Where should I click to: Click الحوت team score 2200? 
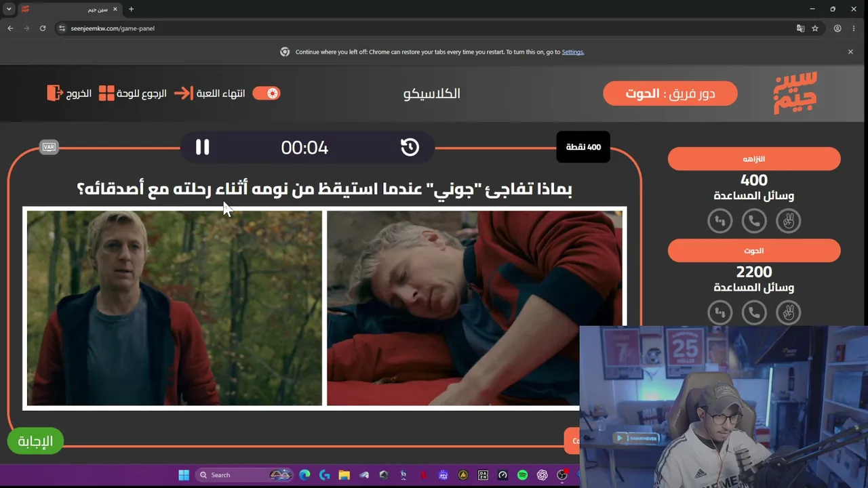[754, 272]
